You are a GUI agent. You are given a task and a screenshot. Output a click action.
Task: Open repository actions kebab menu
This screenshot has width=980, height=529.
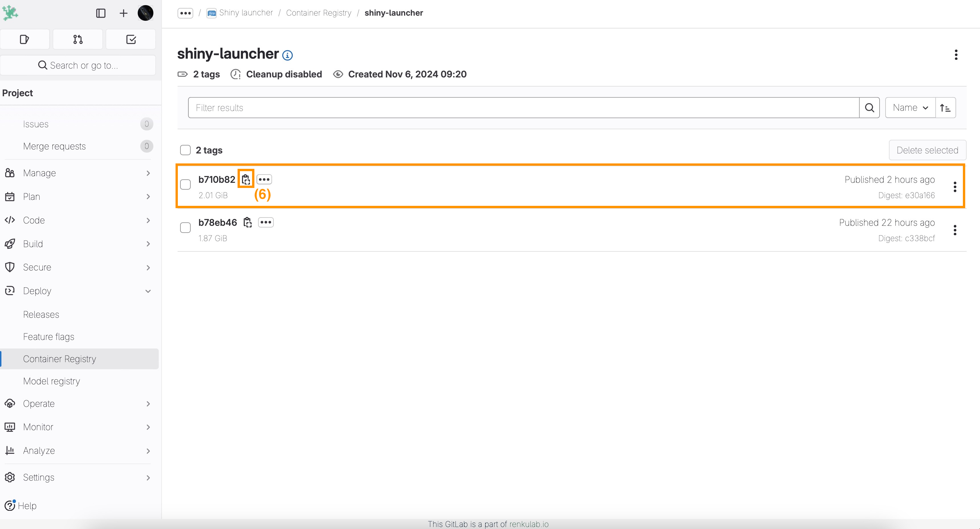(956, 55)
